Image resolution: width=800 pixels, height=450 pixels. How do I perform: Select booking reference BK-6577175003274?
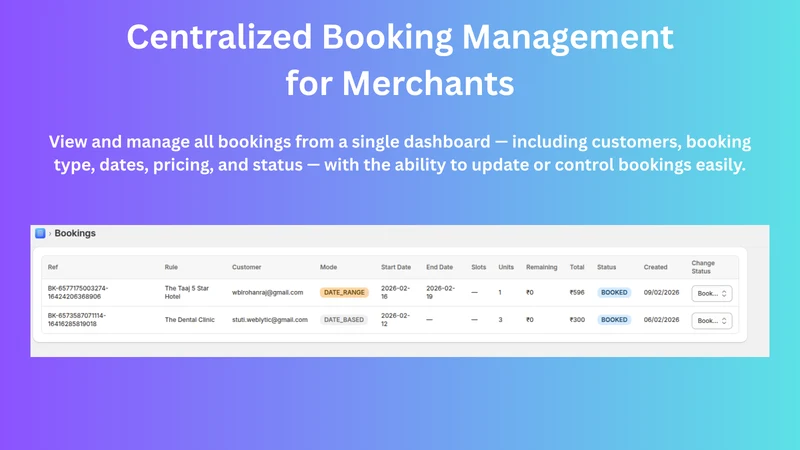point(78,292)
